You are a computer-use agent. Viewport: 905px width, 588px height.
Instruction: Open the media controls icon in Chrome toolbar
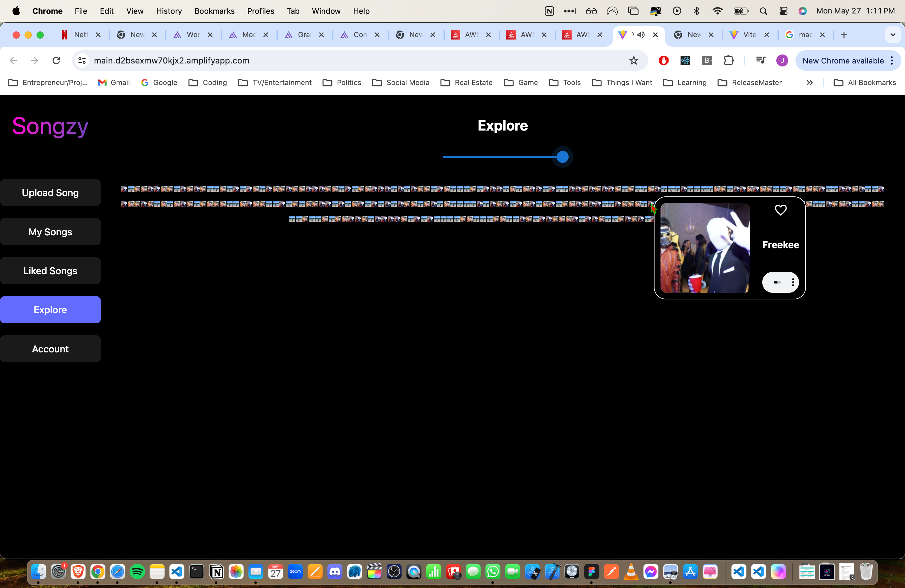tap(760, 60)
